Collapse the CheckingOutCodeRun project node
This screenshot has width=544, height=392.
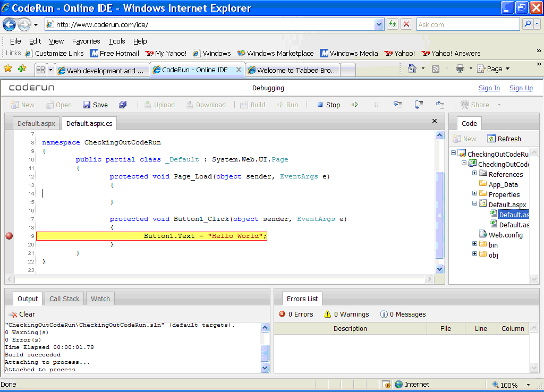[464, 163]
